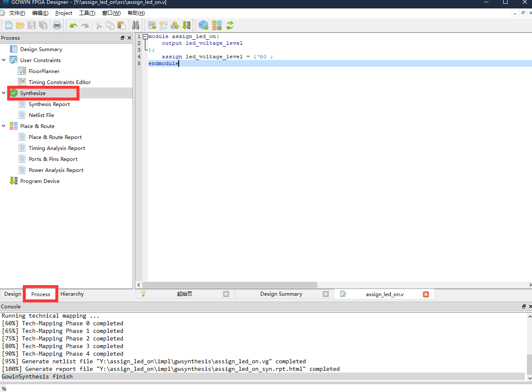Click the Console vertical scrollbar
The width and height of the screenshot is (532, 392).
pos(529,365)
